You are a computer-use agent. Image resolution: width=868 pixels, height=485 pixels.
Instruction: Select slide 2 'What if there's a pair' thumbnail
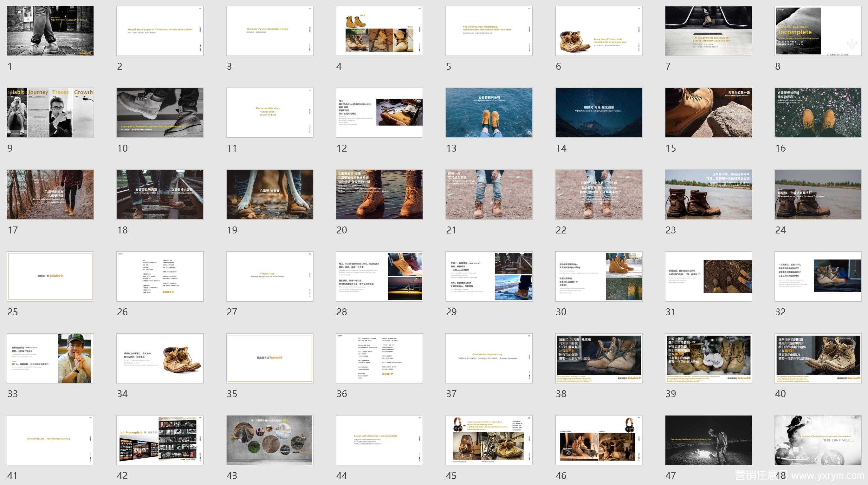(160, 31)
